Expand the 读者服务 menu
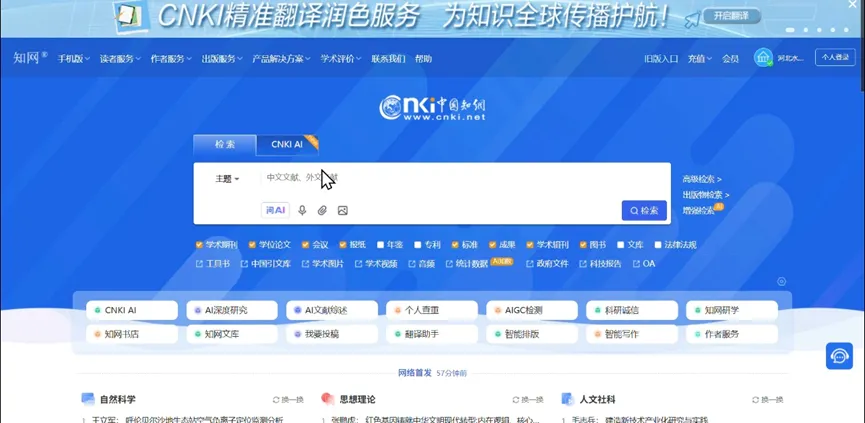Image resolution: width=865 pixels, height=423 pixels. (x=120, y=58)
